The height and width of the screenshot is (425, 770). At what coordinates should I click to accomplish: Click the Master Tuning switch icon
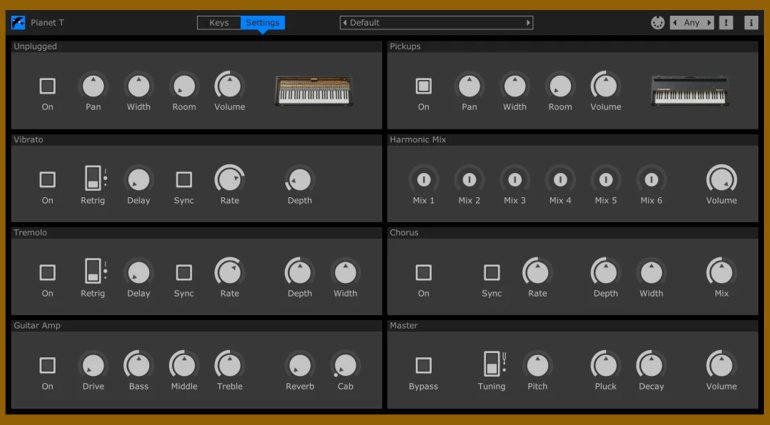coord(492,365)
